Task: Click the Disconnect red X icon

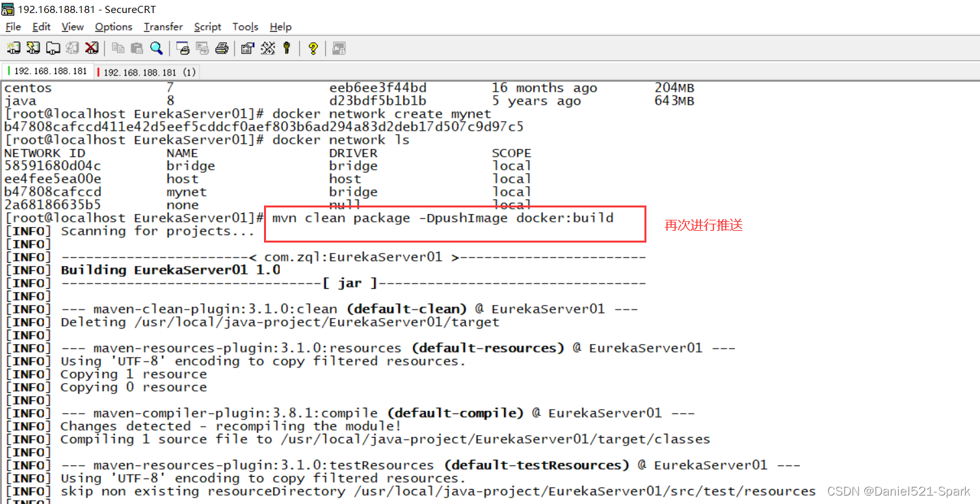Action: coord(92,47)
